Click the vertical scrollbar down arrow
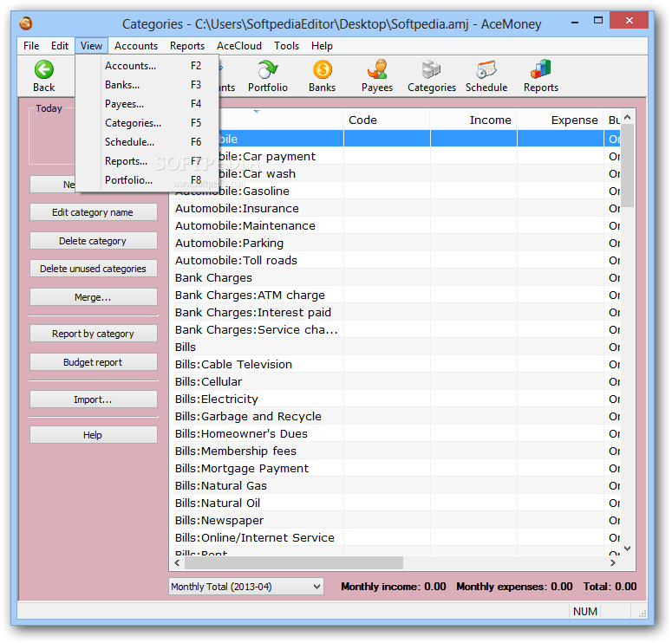Screen dimensions: 672x643 (x=628, y=549)
